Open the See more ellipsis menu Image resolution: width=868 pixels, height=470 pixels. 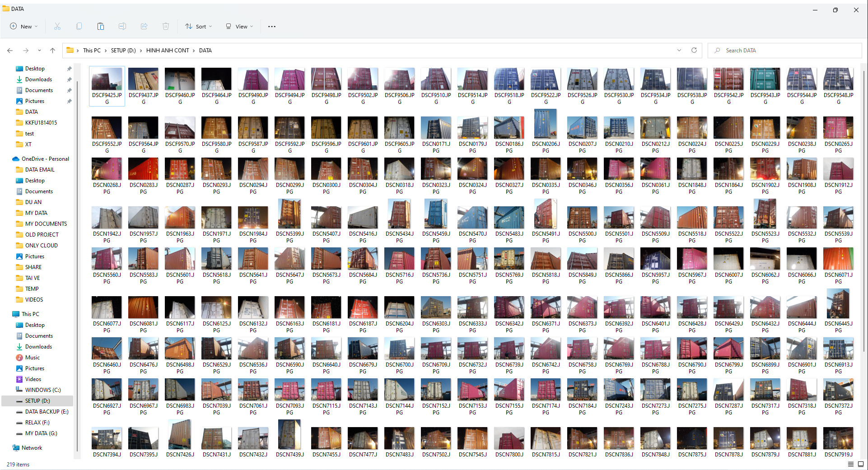pos(271,27)
